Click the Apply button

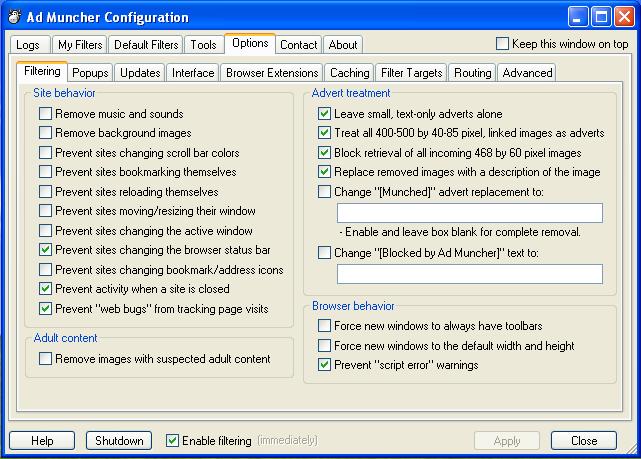507,441
